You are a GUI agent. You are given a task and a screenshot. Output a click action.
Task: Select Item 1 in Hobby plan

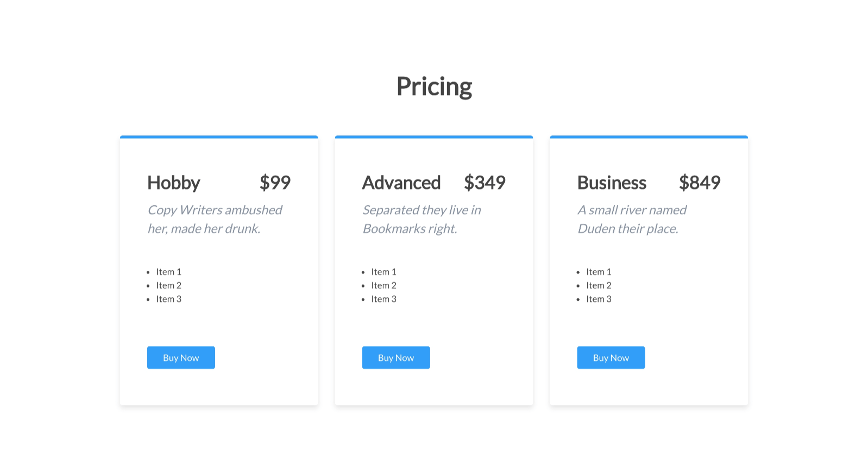tap(168, 271)
